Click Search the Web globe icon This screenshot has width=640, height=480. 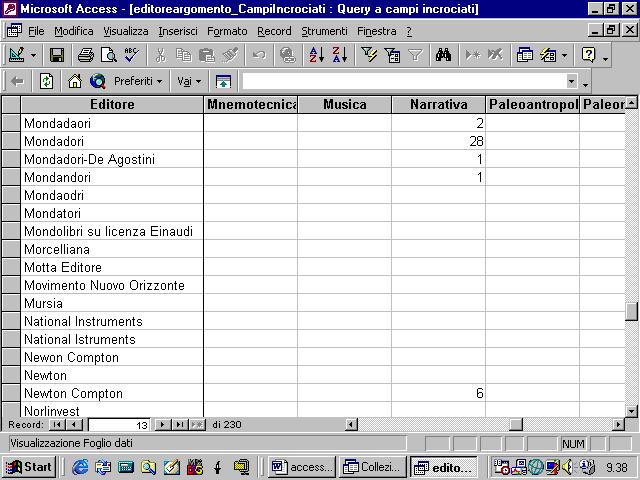point(98,81)
